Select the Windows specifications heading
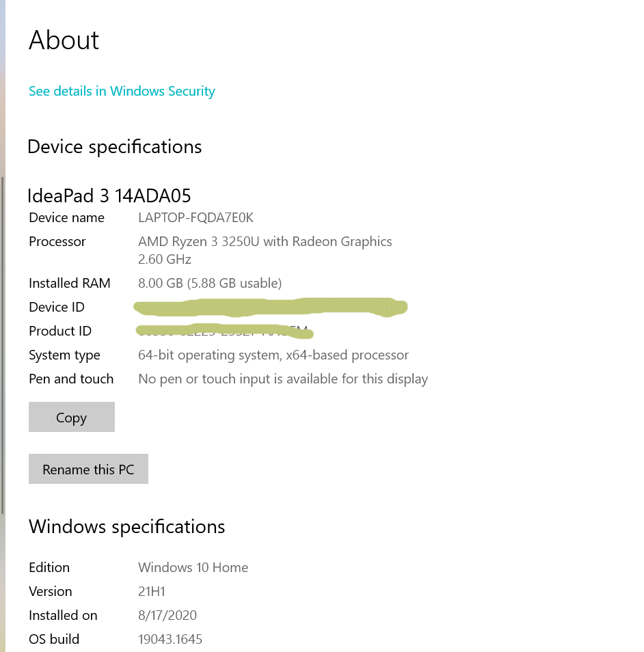The image size is (644, 652). (127, 527)
